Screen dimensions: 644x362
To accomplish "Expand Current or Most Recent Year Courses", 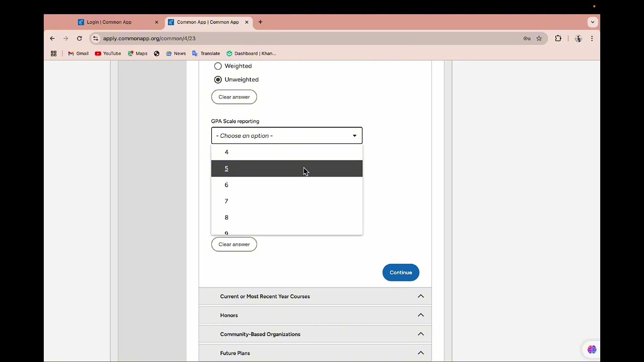I will (x=315, y=296).
